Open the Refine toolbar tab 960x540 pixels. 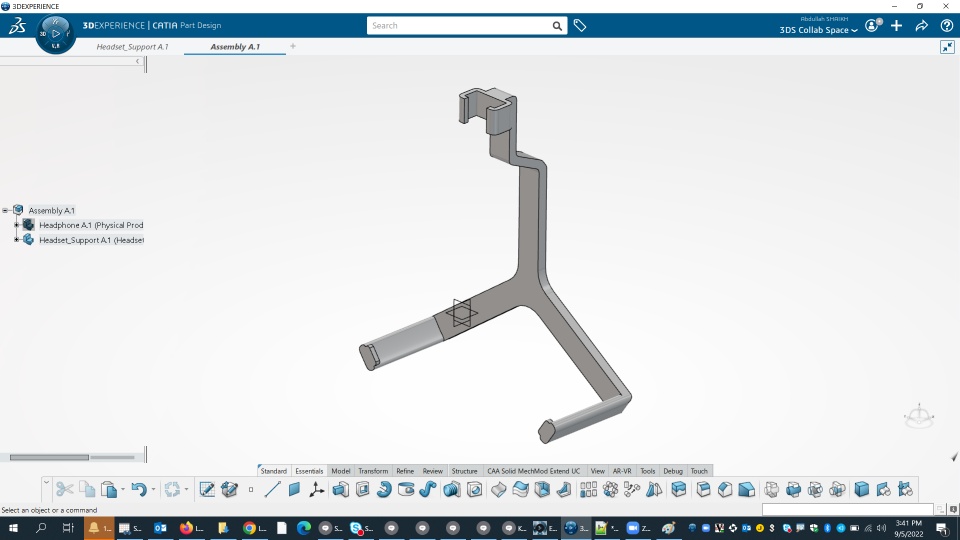[405, 471]
